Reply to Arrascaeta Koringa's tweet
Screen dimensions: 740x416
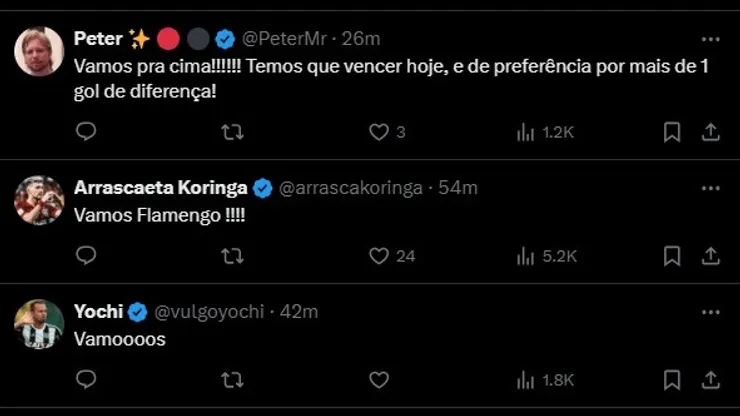click(x=86, y=256)
